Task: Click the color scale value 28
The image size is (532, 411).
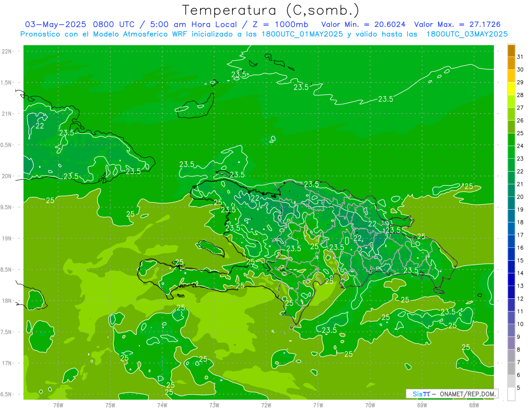Action: (520, 95)
